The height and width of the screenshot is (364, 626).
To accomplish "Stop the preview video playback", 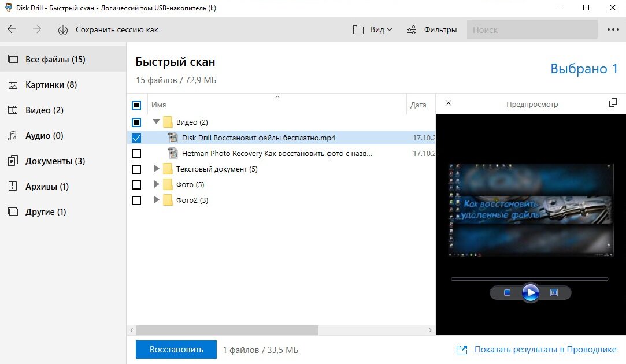I will click(x=507, y=292).
